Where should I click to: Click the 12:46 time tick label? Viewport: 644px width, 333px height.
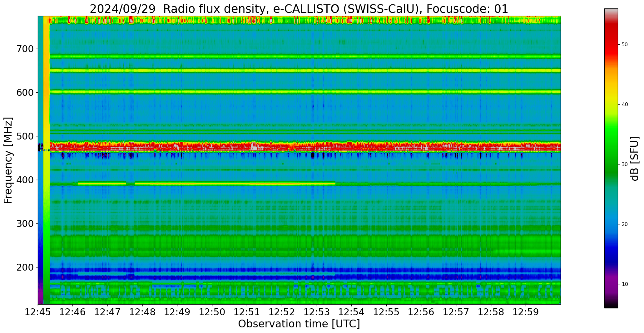[x=73, y=312]
